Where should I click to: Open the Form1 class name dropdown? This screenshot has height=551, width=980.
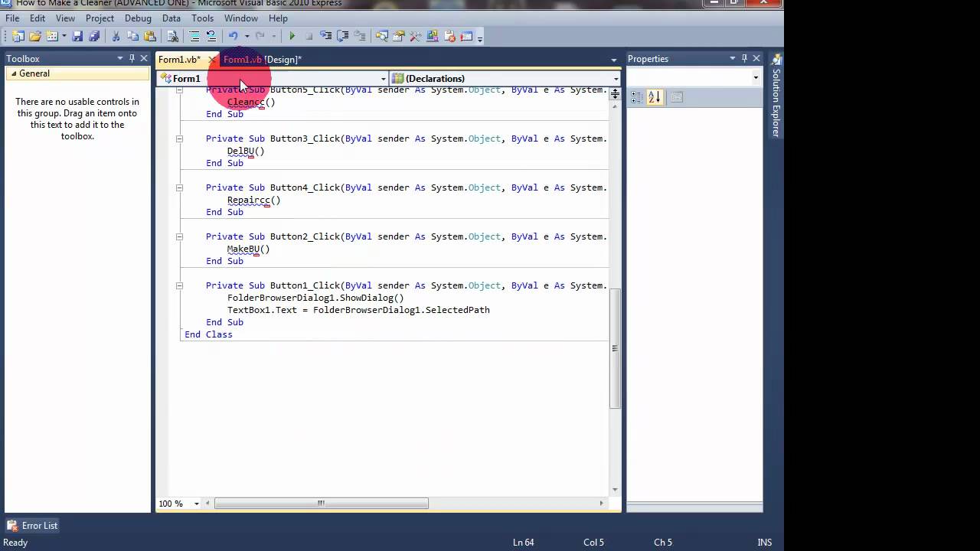(383, 78)
